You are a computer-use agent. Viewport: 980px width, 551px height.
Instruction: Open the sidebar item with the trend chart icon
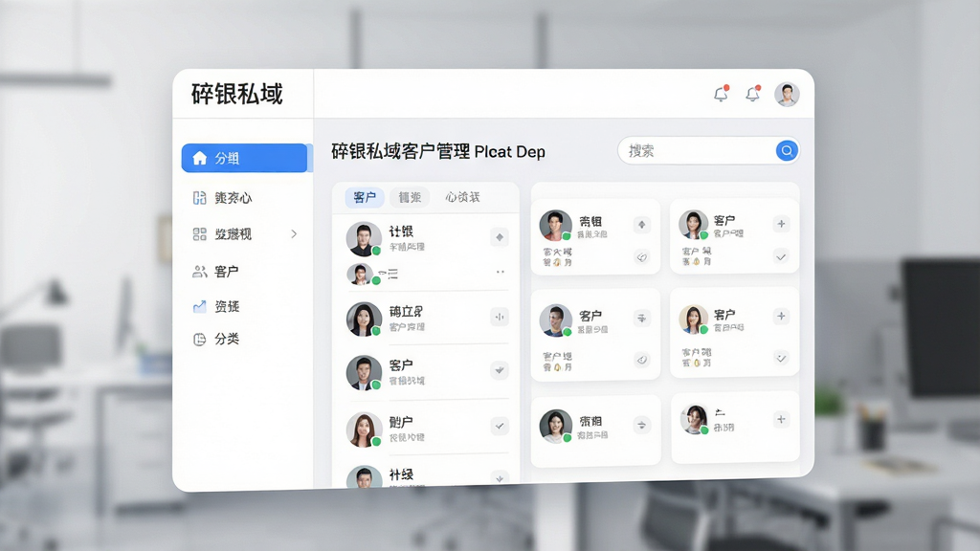click(x=216, y=307)
